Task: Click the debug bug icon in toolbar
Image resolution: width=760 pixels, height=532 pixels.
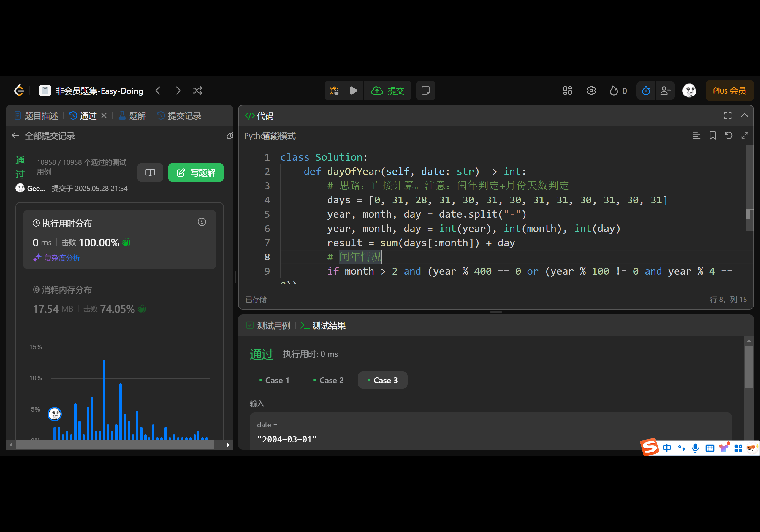Action: coord(334,91)
